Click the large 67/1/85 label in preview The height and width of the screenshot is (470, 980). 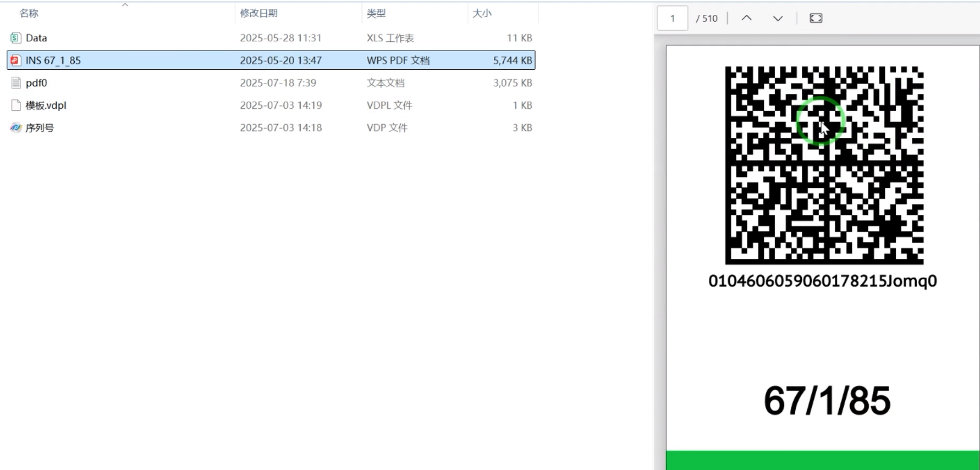[x=827, y=401]
